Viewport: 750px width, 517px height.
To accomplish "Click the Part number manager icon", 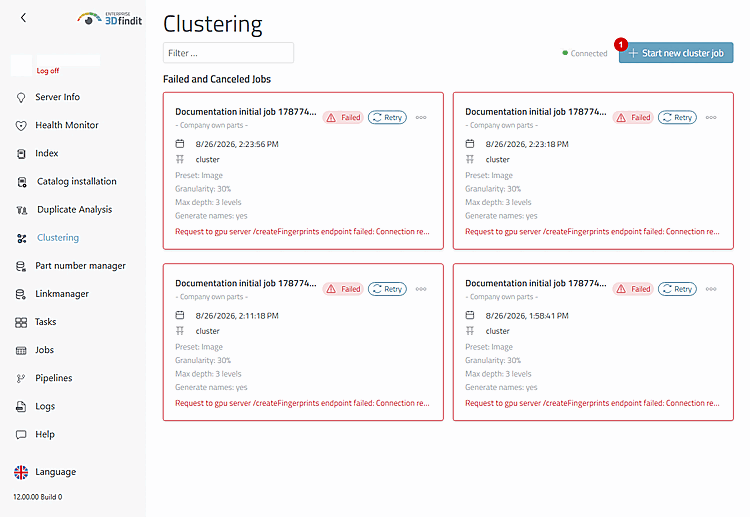I will (x=21, y=266).
